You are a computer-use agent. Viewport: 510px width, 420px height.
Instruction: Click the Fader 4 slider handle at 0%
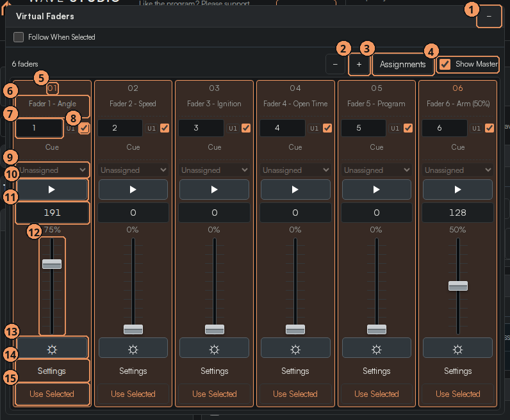click(295, 329)
